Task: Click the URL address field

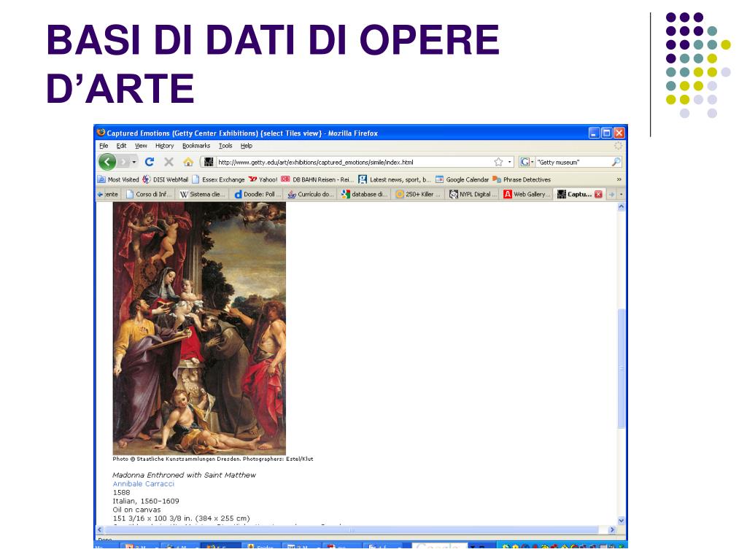Action: click(354, 162)
